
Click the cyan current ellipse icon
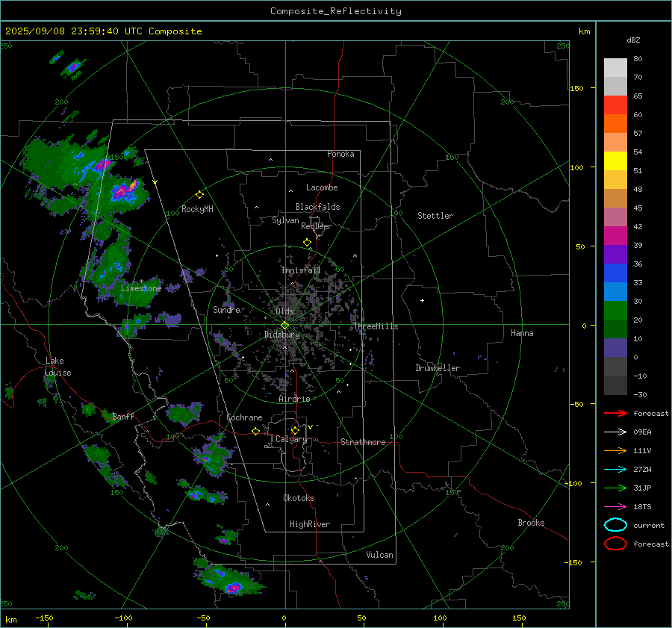pyautogui.click(x=615, y=525)
